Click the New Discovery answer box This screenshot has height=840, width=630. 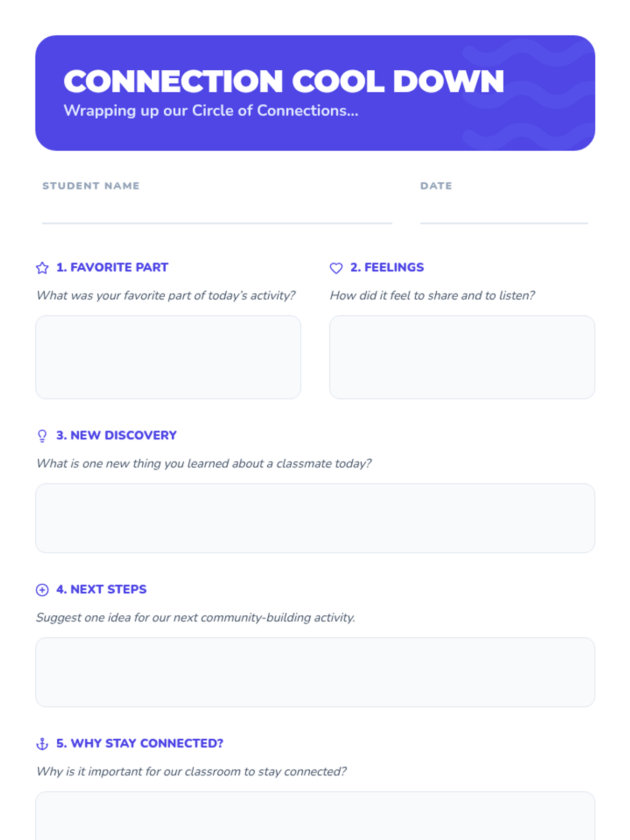[315, 518]
